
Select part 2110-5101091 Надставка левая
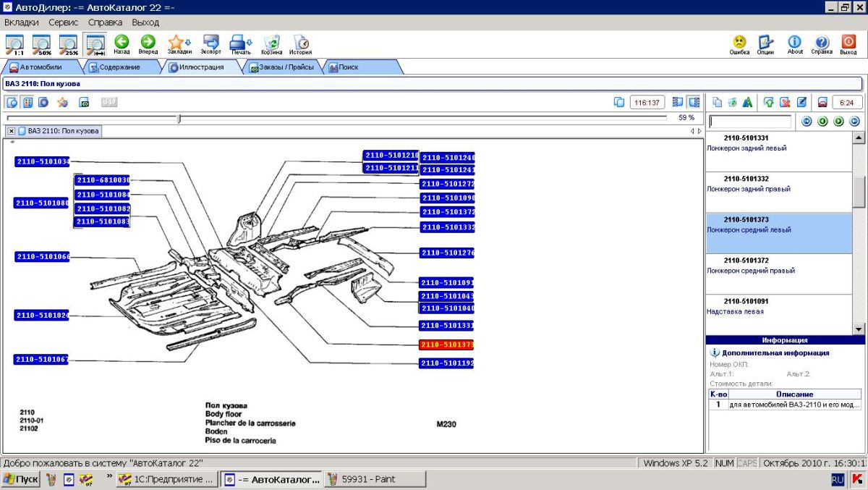779,315
